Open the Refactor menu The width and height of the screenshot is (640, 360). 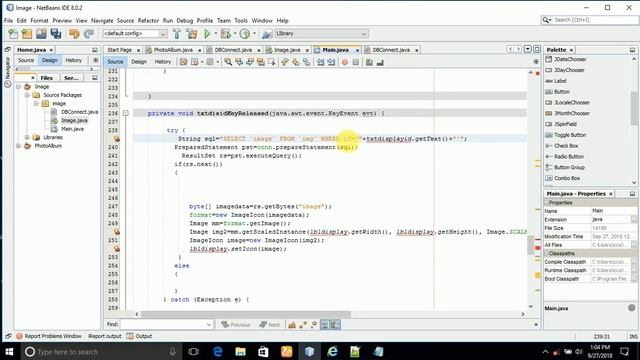pyautogui.click(x=148, y=20)
